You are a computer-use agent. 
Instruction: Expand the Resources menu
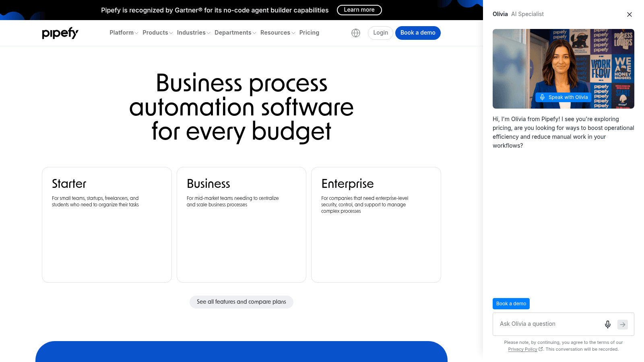click(278, 33)
